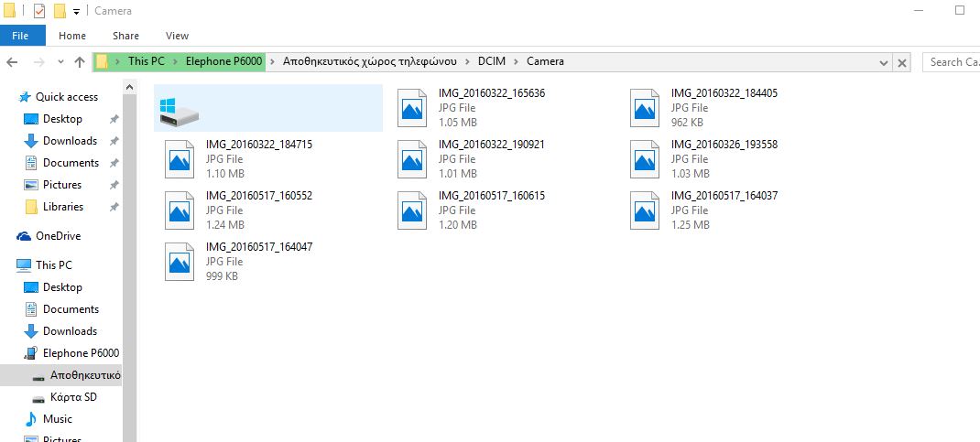Click DCIM in the address breadcrumb
Screen dimensions: 980x442
491,61
